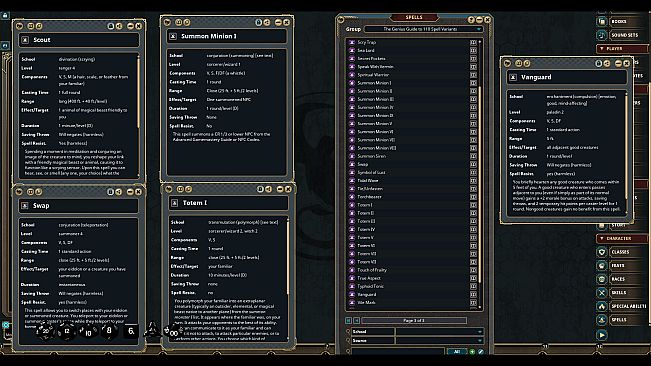The height and width of the screenshot is (366, 651).
Task: Click the link icon beside Swap title
Action: [x=25, y=206]
